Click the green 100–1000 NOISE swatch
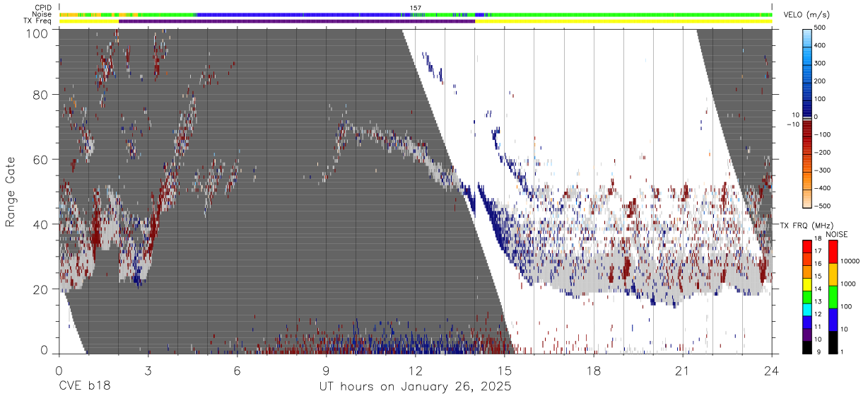Image resolution: width=868 pixels, height=401 pixels. [x=833, y=296]
